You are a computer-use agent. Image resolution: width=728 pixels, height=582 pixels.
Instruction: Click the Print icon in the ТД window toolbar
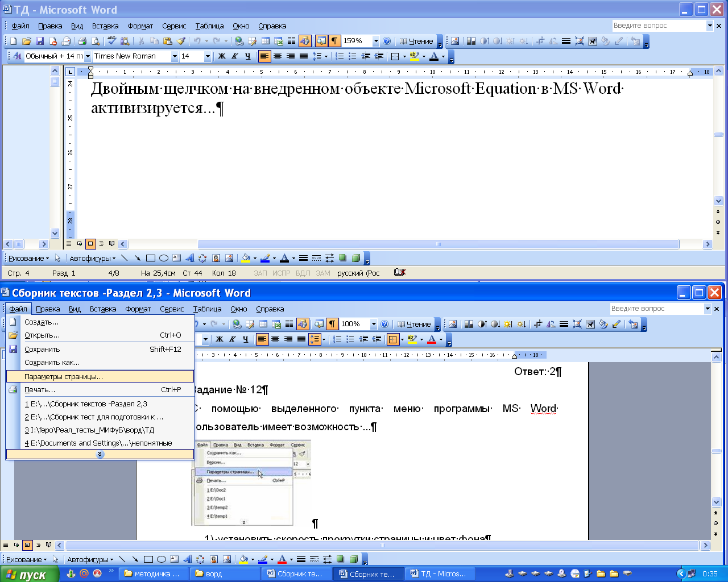coord(82,41)
